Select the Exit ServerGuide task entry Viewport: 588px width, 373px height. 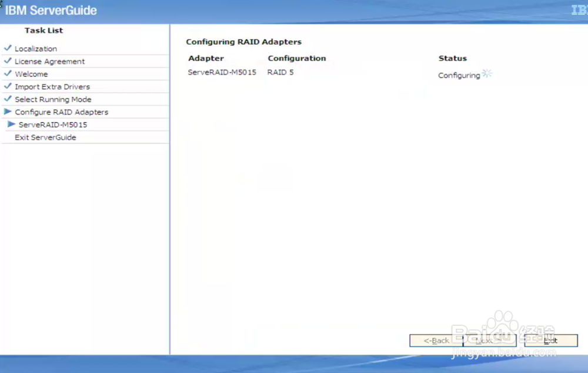[45, 137]
